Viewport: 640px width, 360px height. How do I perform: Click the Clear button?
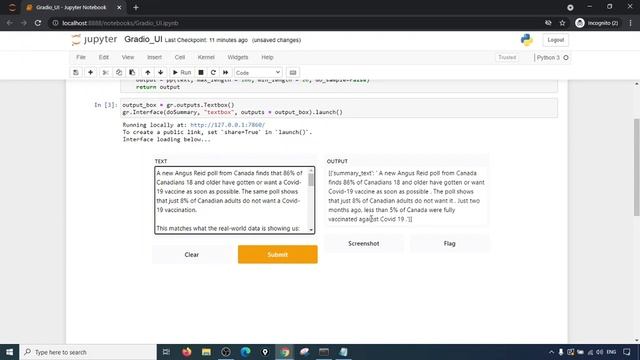point(191,255)
